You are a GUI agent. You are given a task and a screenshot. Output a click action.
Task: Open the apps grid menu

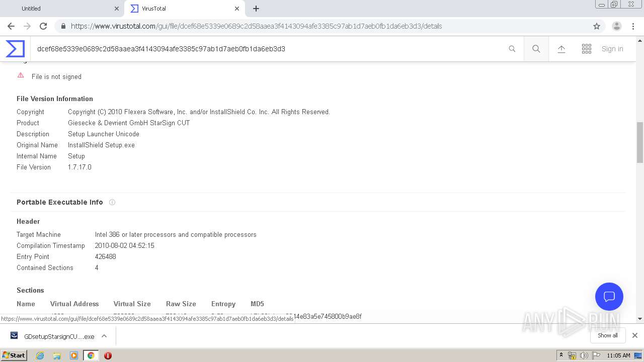click(587, 49)
